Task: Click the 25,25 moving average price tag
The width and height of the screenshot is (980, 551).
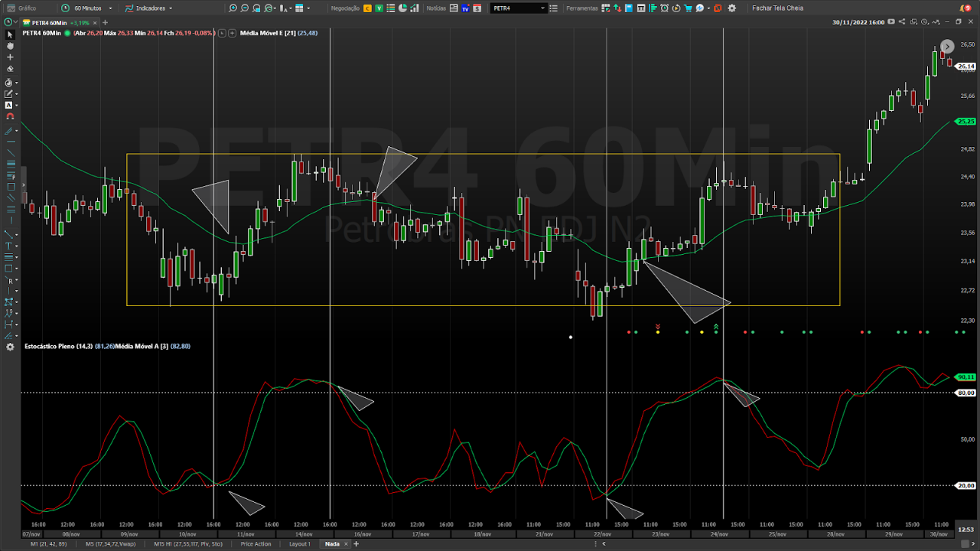Action: [x=966, y=121]
